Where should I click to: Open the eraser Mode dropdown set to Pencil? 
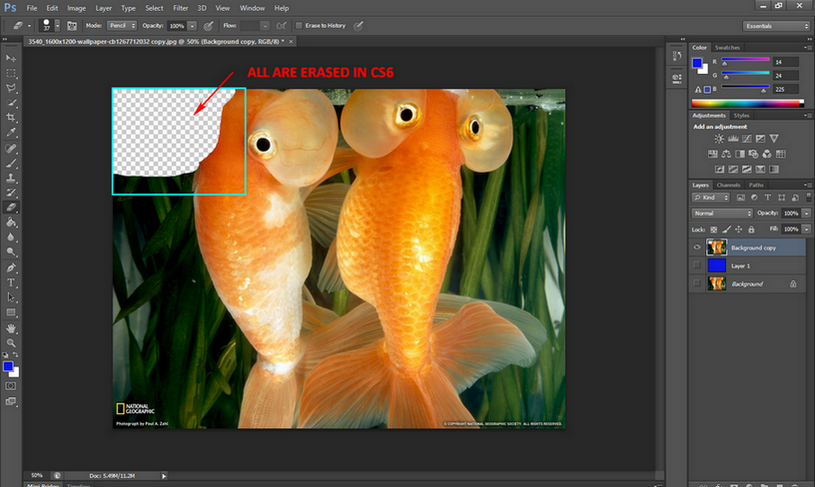pyautogui.click(x=122, y=25)
